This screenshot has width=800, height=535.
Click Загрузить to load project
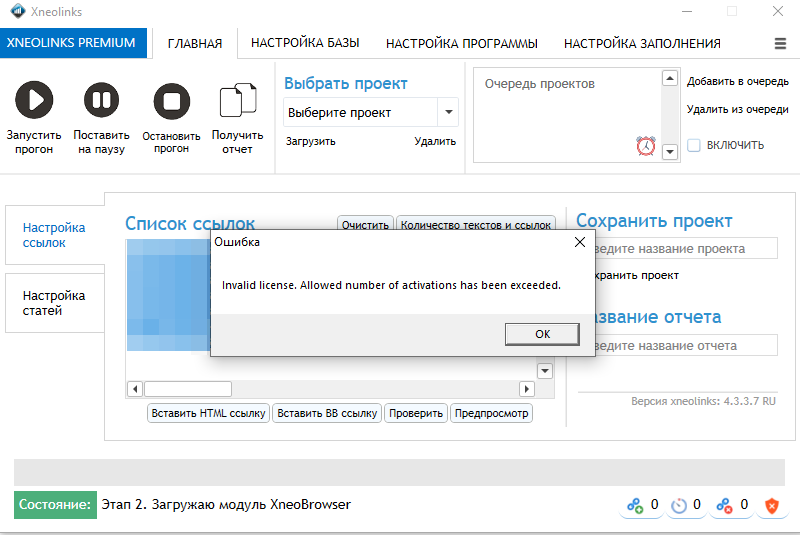[311, 141]
